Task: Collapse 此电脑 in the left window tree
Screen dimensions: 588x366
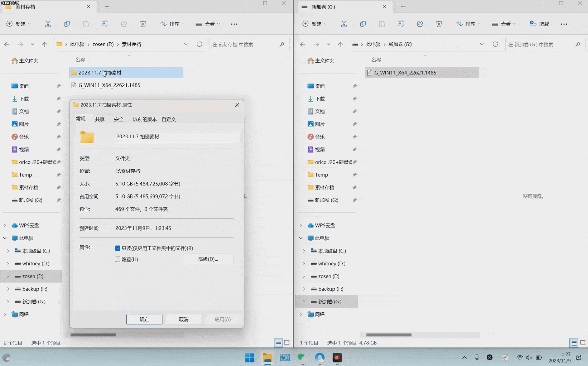Action: [5, 238]
